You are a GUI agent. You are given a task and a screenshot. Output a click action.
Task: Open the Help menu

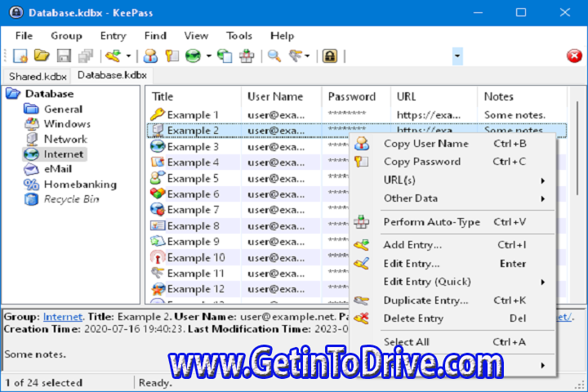coord(282,36)
